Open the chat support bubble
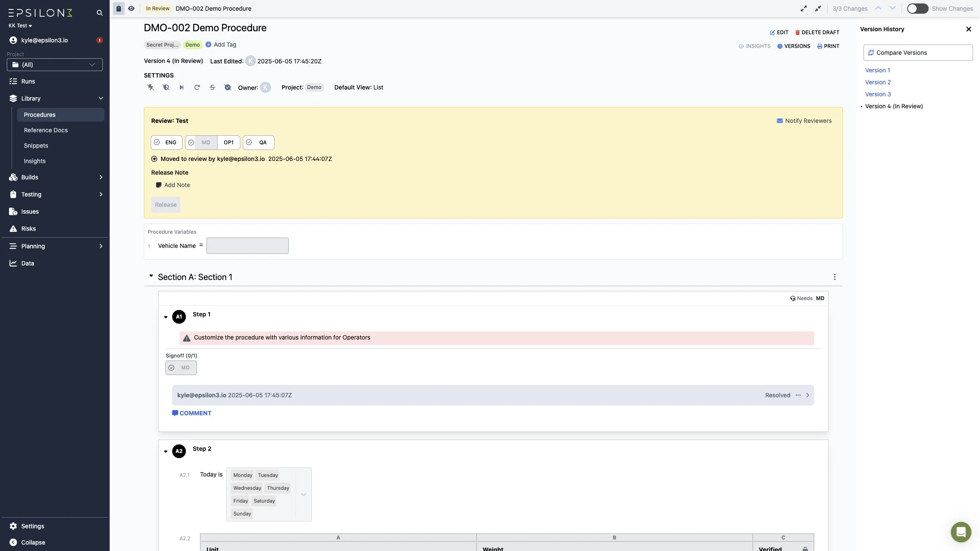Image resolution: width=980 pixels, height=551 pixels. click(x=961, y=532)
